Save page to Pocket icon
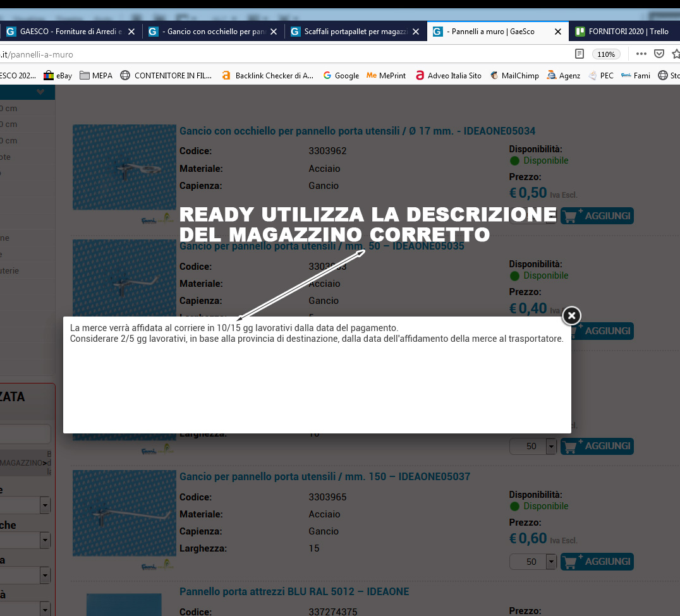This screenshot has width=680, height=616. tap(659, 54)
